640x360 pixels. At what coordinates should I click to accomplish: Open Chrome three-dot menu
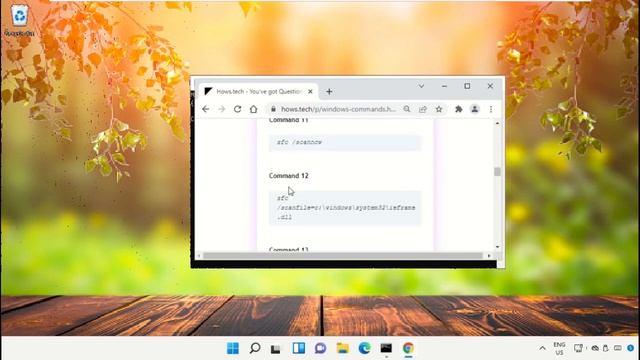click(x=491, y=109)
